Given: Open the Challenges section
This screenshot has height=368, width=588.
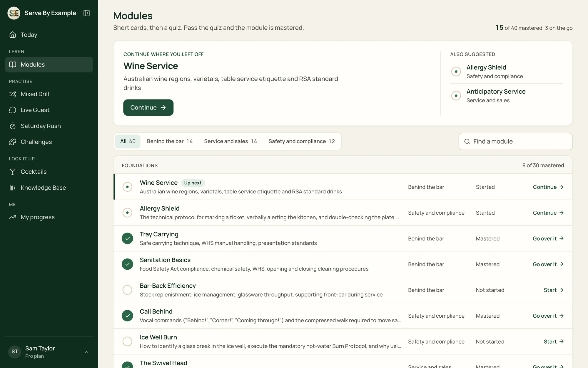Looking at the screenshot, I should [49, 142].
